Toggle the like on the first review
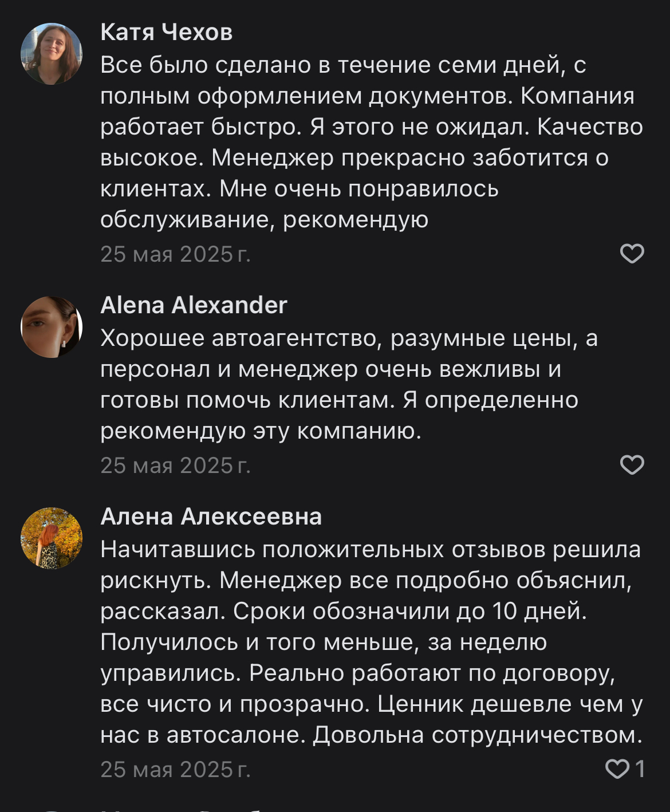 (x=632, y=254)
